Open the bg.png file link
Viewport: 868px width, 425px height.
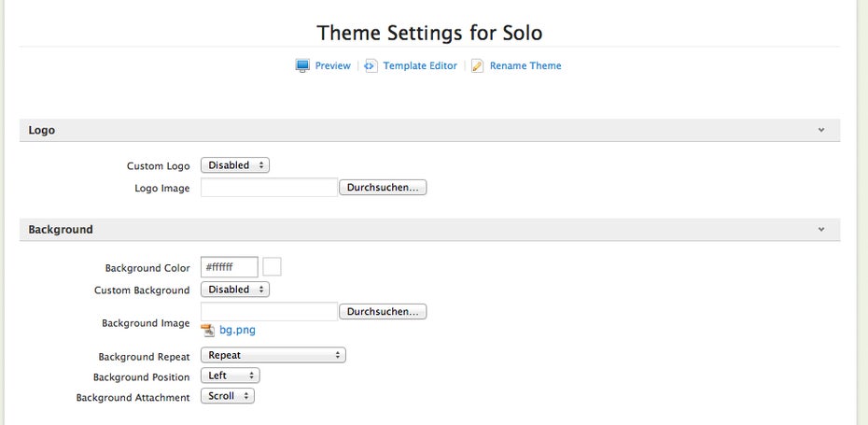(237, 331)
